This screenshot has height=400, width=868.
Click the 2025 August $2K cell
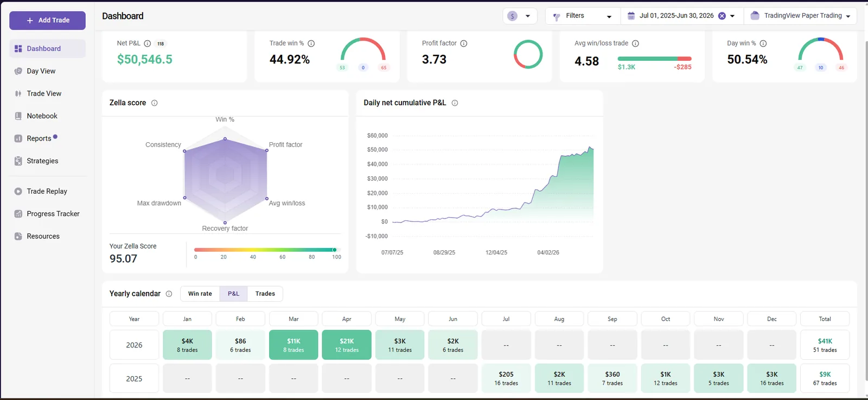pos(559,378)
